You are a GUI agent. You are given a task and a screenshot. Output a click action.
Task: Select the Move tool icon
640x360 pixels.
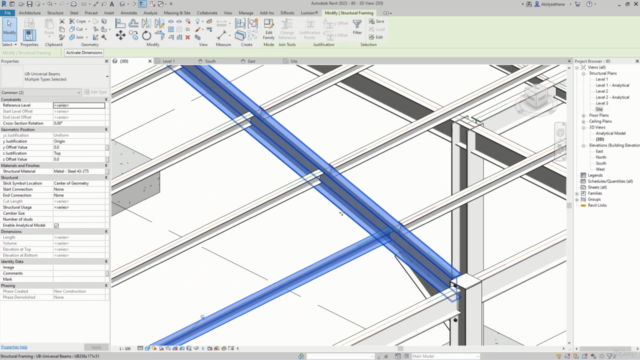pos(120,36)
